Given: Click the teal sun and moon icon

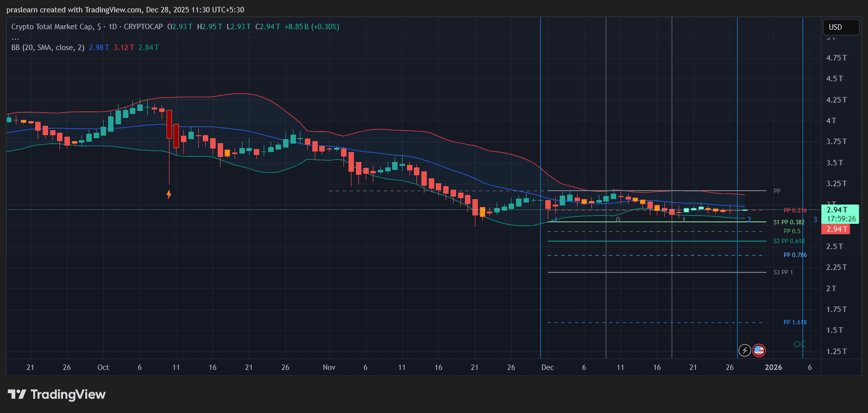Looking at the screenshot, I should pyautogui.click(x=799, y=344).
